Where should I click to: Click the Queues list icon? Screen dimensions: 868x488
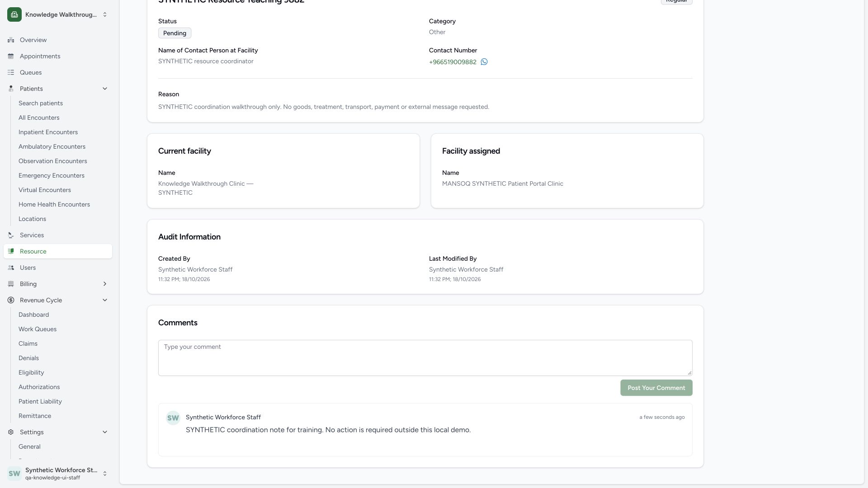(x=11, y=72)
